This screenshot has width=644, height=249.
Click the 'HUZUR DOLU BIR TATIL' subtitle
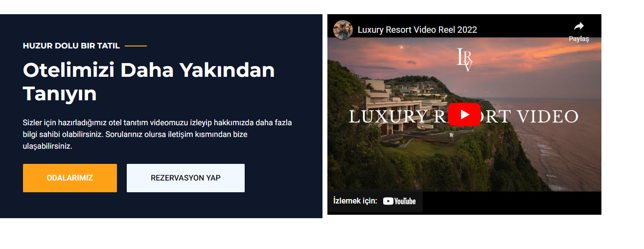click(x=71, y=46)
